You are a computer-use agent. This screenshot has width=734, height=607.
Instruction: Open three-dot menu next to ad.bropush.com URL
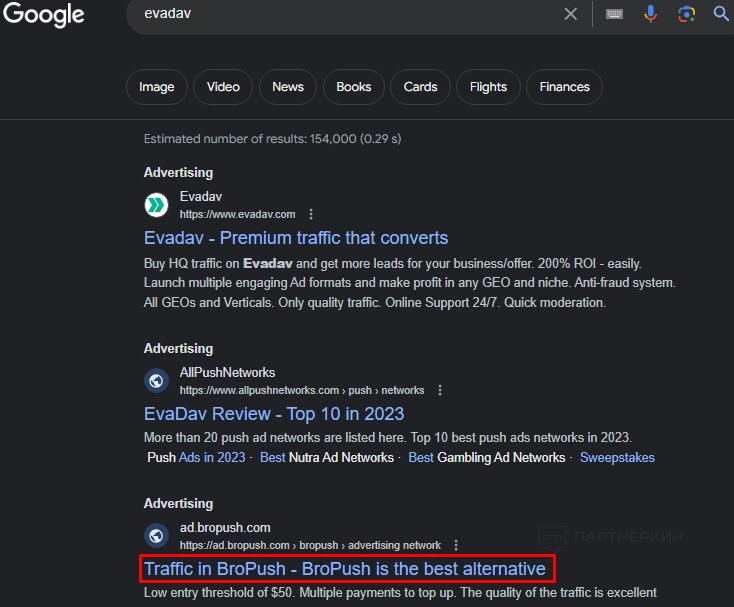[x=456, y=545]
